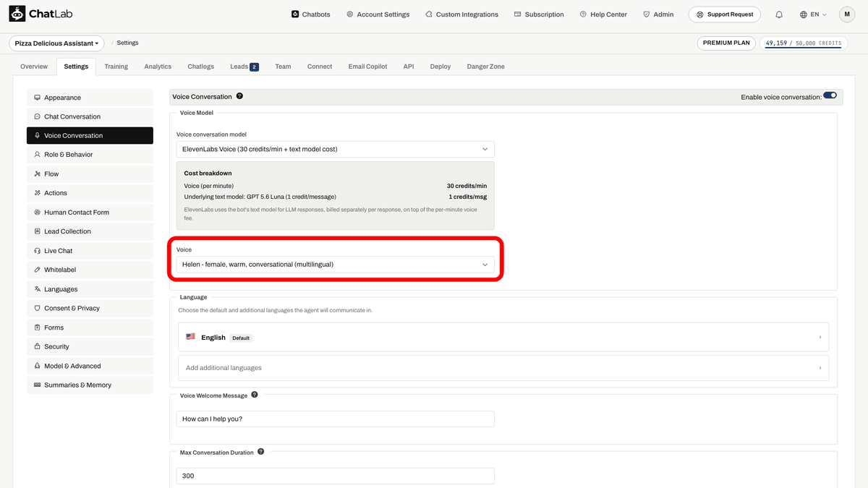Open Flow settings in sidebar
Viewport: 868px width, 488px height.
(90, 174)
